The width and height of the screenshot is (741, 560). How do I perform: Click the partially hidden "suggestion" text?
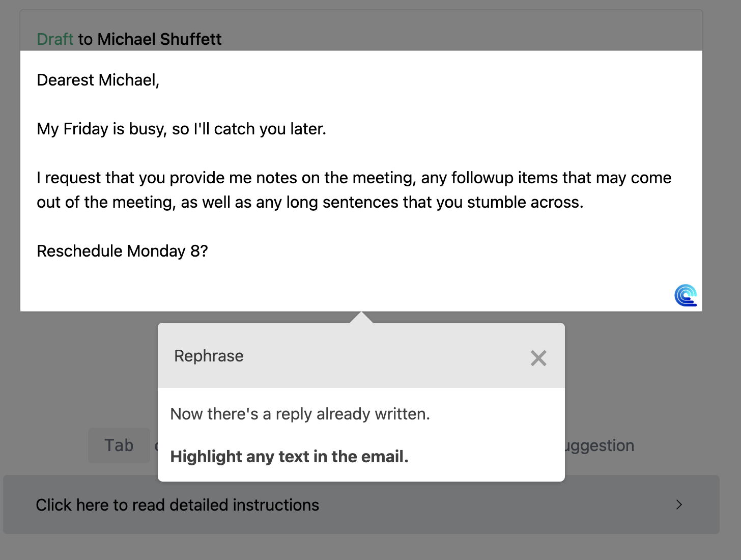click(601, 445)
